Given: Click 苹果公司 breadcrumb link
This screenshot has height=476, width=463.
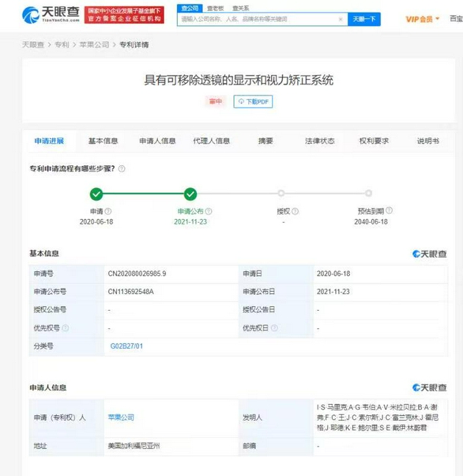Looking at the screenshot, I should coord(94,45).
